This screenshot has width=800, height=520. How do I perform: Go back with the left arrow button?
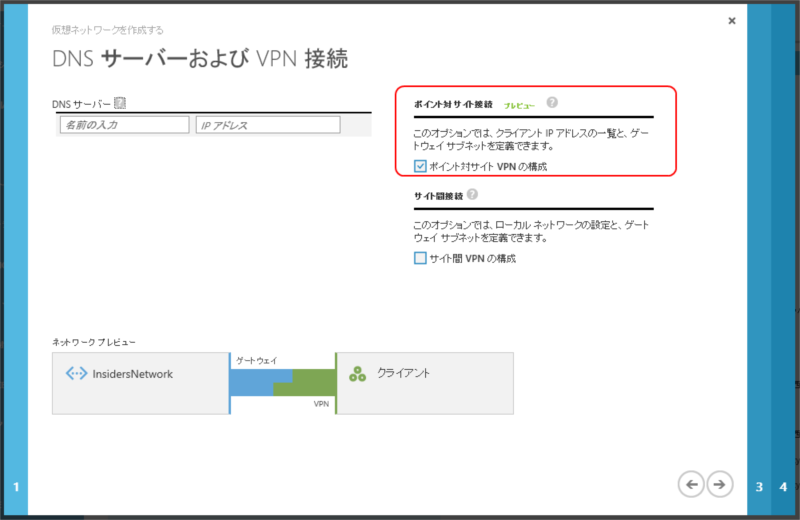tap(691, 484)
